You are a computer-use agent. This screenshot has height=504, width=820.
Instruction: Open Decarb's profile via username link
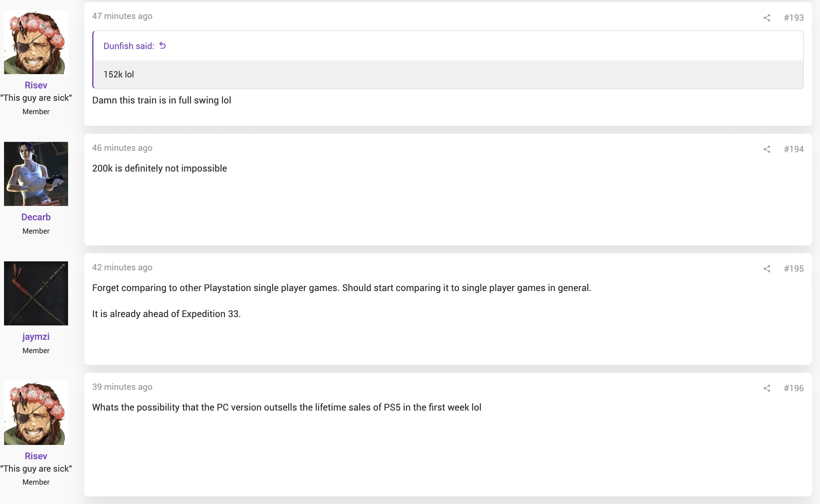click(36, 217)
